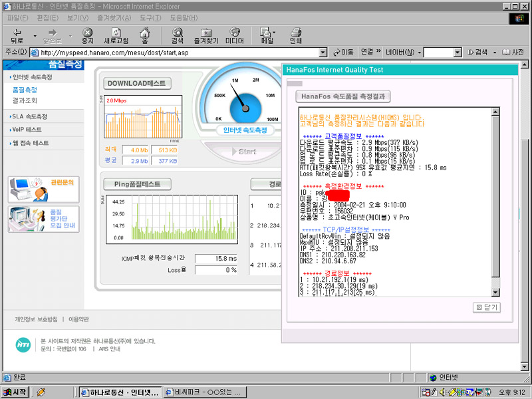
Task: Open the 파일(F) menu
Action: pyautogui.click(x=18, y=18)
